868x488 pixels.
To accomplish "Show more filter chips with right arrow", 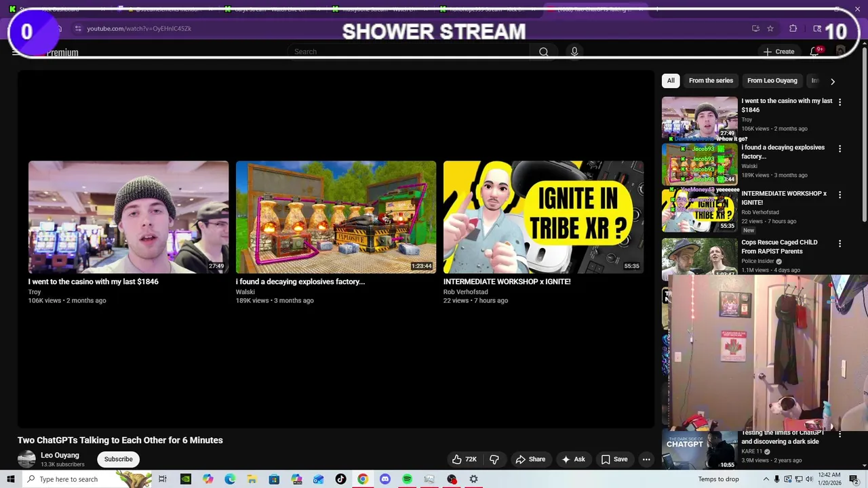I will coord(833,81).
